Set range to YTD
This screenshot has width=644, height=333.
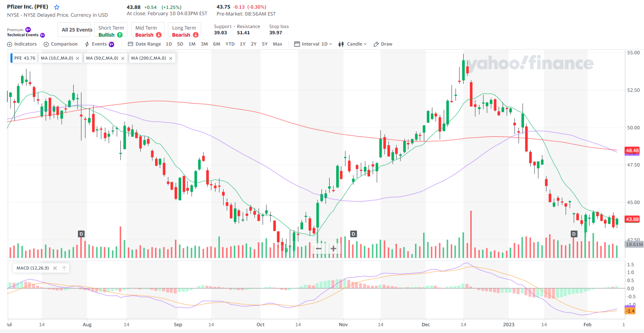coord(230,44)
